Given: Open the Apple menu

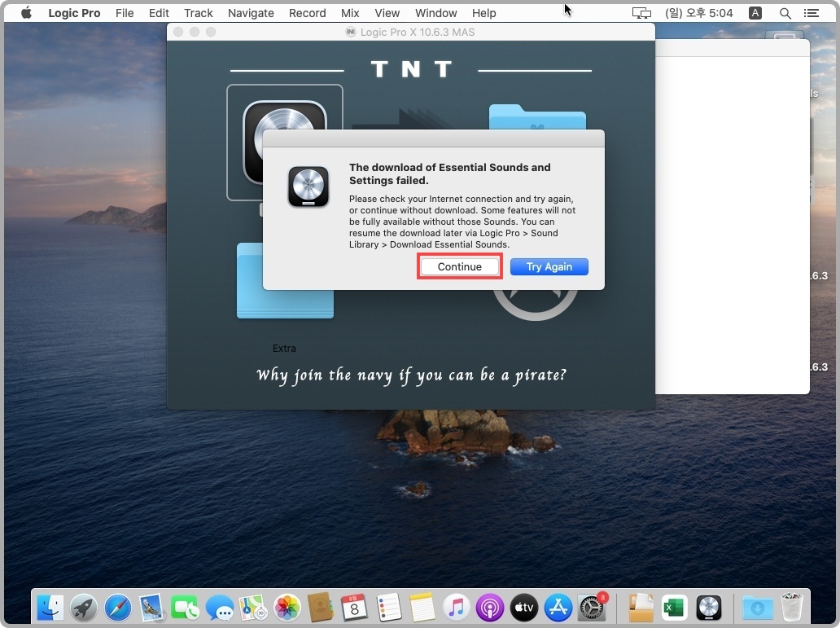Looking at the screenshot, I should [x=26, y=13].
